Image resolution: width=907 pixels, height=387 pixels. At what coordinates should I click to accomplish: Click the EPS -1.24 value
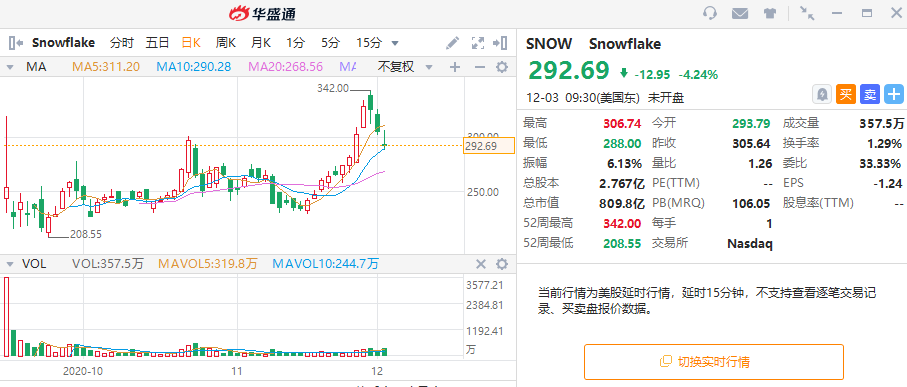[x=887, y=183]
